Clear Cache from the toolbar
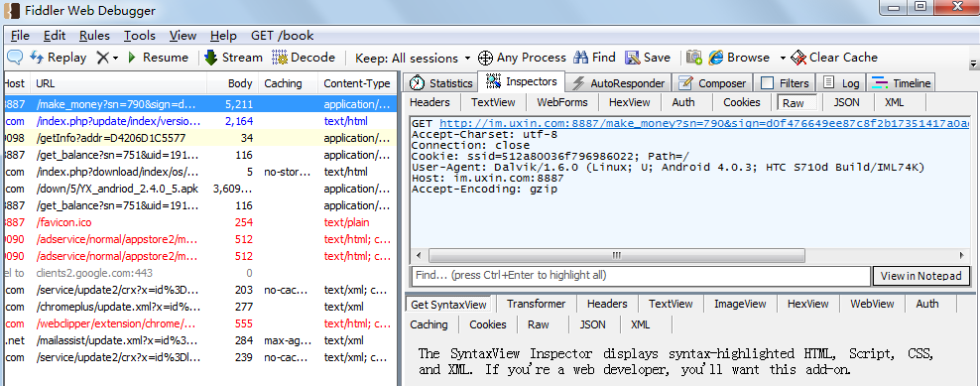This screenshot has height=386, width=980. pyautogui.click(x=834, y=58)
